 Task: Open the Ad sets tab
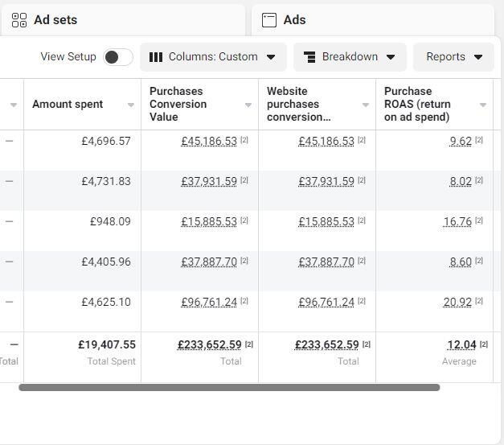point(55,20)
